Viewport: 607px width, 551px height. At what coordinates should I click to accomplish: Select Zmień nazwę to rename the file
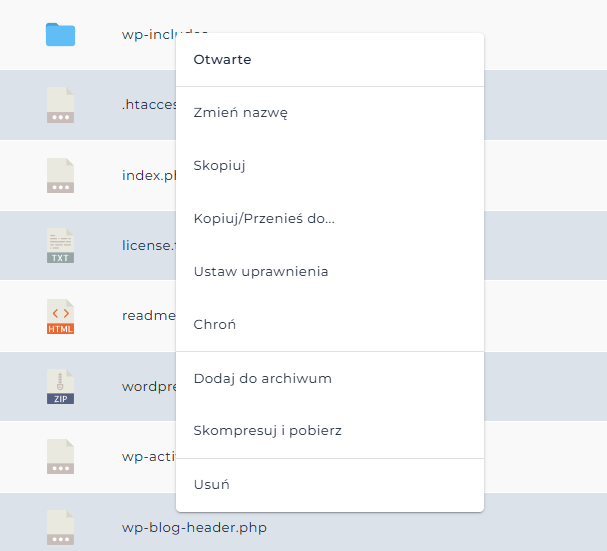[x=241, y=113]
